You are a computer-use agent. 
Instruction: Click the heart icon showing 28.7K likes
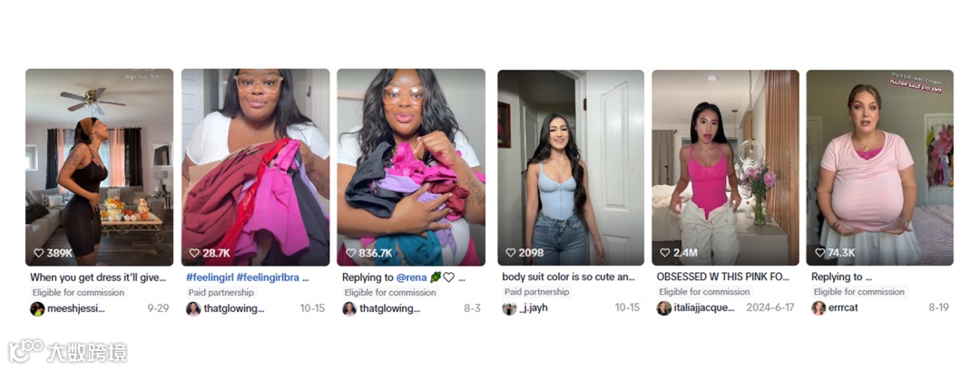click(x=194, y=253)
